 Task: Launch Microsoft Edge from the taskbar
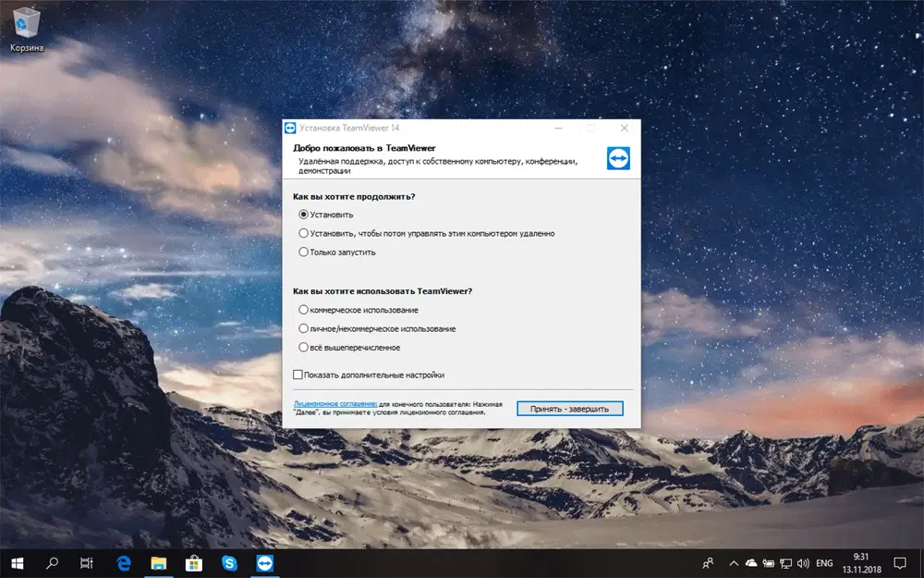click(123, 563)
